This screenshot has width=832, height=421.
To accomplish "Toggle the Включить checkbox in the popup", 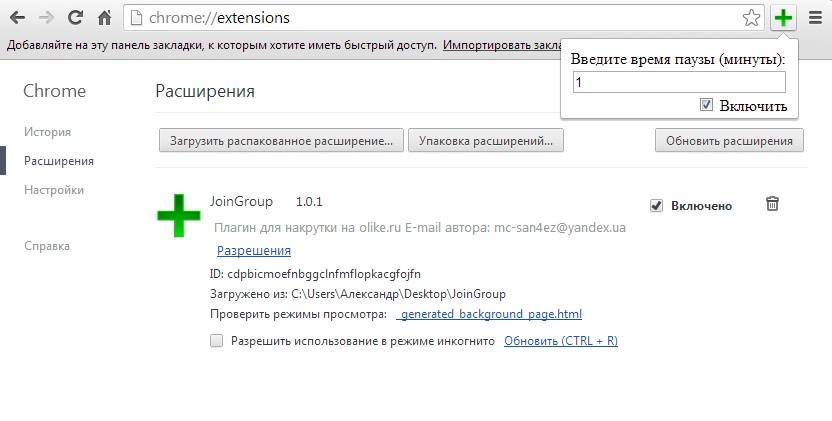I will (706, 105).
